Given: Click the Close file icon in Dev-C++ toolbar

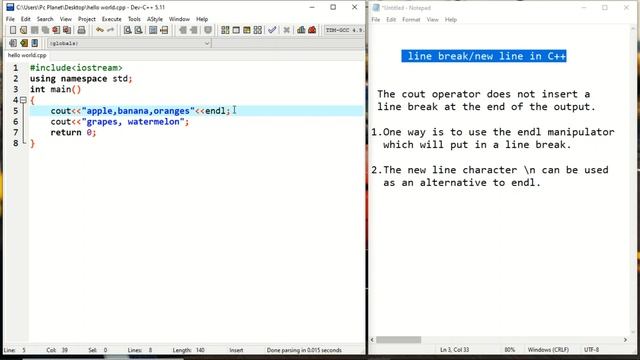Looking at the screenshot, I should click(56, 30).
